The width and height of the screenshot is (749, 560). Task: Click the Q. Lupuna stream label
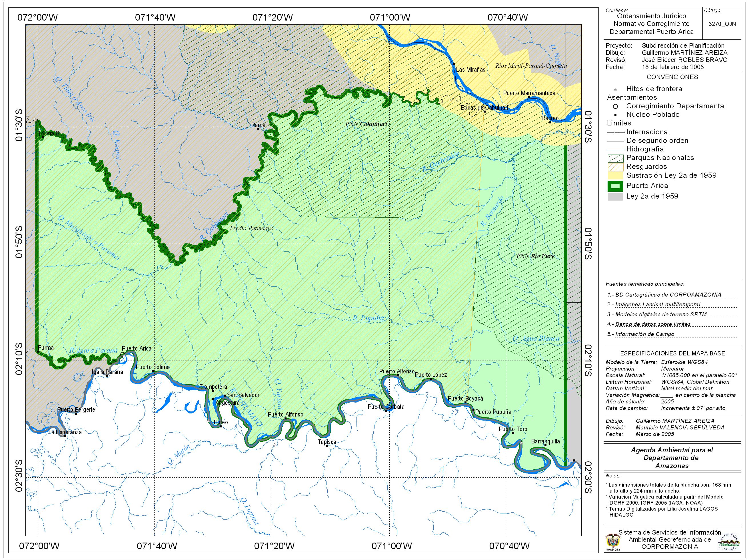point(249,511)
